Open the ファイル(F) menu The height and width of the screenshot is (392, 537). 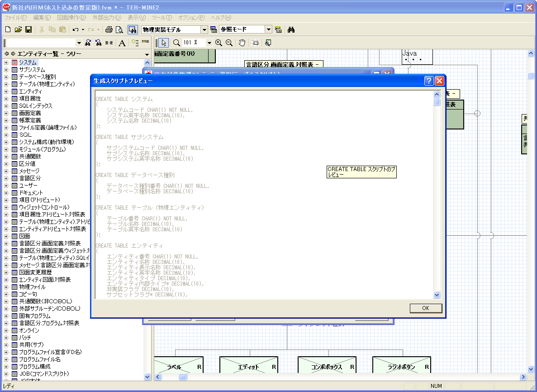coord(15,18)
